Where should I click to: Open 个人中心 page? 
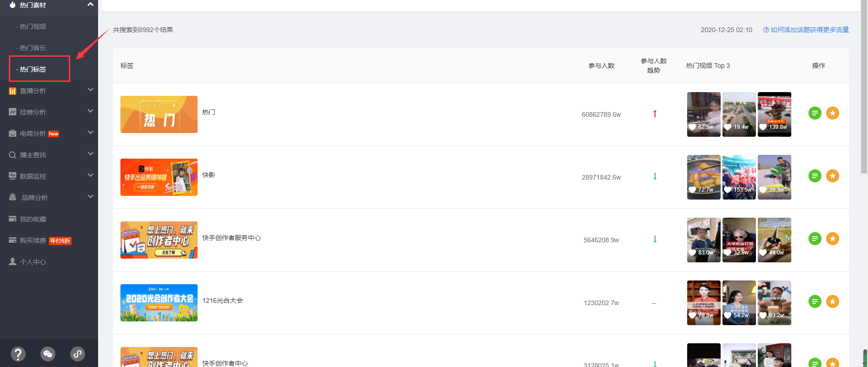(x=33, y=262)
